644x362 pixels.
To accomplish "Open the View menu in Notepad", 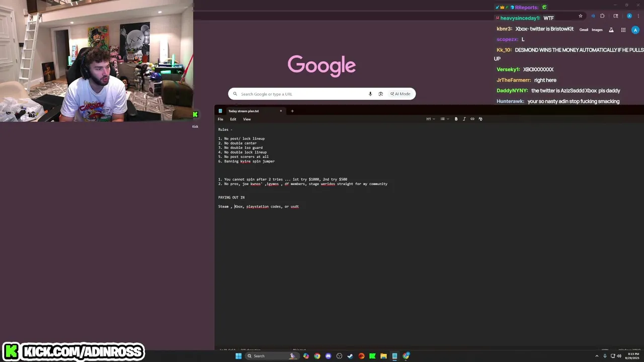I will pyautogui.click(x=247, y=119).
